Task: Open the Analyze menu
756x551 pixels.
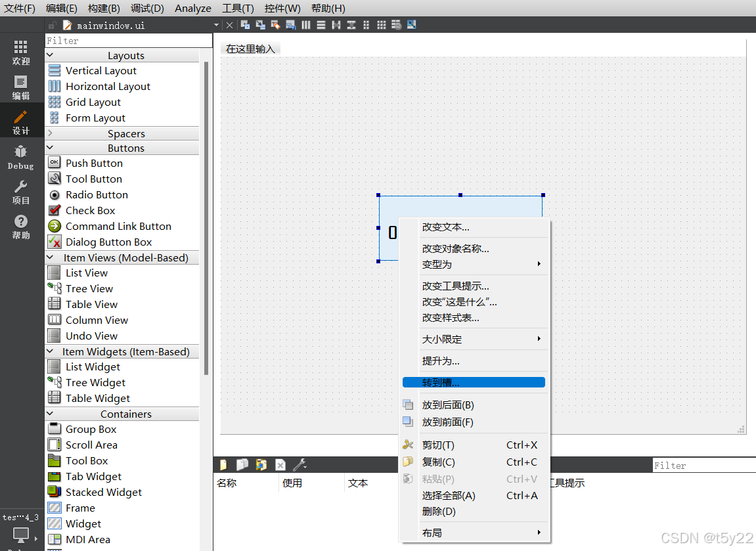Action: tap(193, 8)
